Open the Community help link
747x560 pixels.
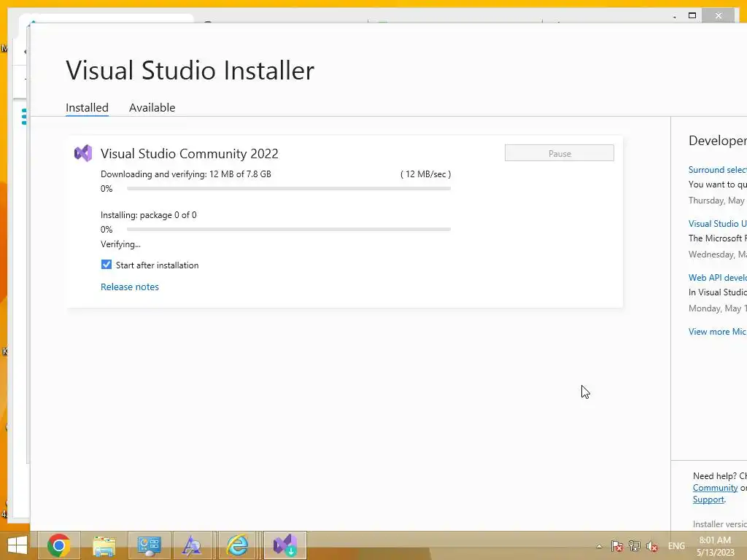(x=715, y=488)
